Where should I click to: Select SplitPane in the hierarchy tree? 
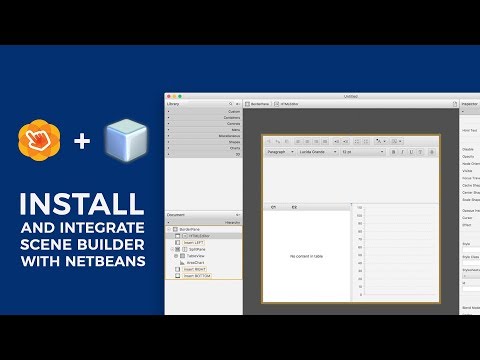point(197,249)
